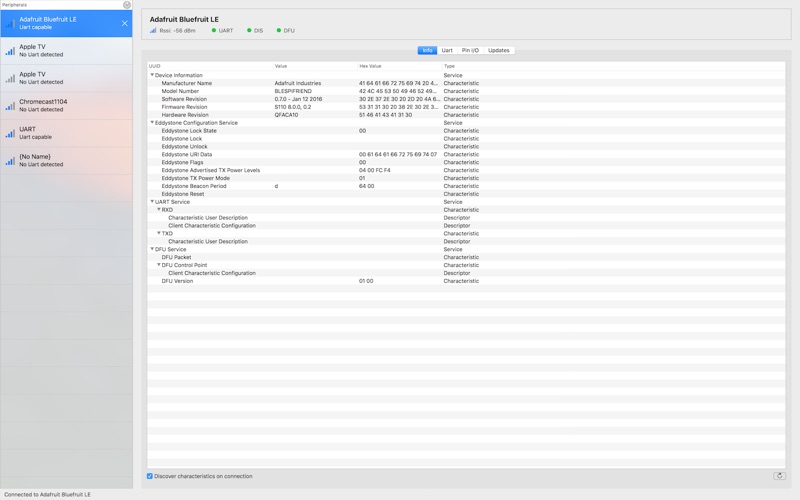The height and width of the screenshot is (500, 800).
Task: Select the Manufacturer Name characteristic row
Action: coord(187,83)
